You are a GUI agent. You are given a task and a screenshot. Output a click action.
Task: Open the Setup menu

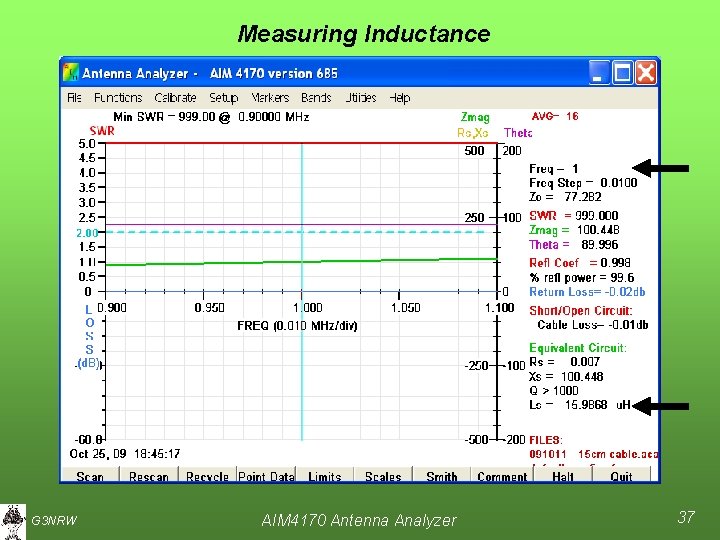pyautogui.click(x=224, y=97)
